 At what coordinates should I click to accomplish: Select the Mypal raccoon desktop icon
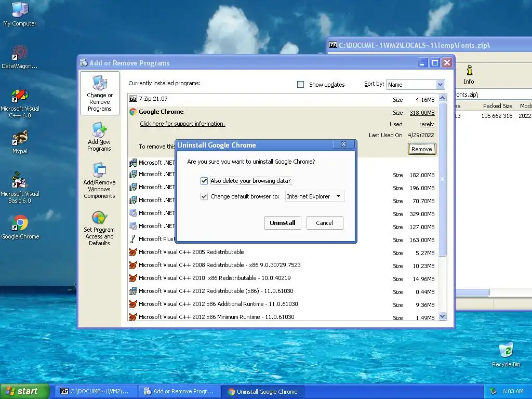pyautogui.click(x=20, y=142)
